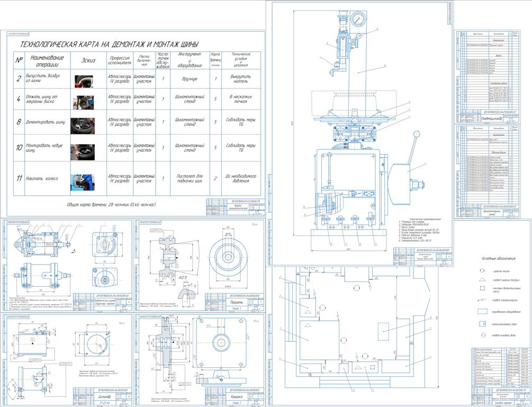Screen dimensions: 532x407
Task: Select the 'Наименование операции' column header
Action: [47, 61]
